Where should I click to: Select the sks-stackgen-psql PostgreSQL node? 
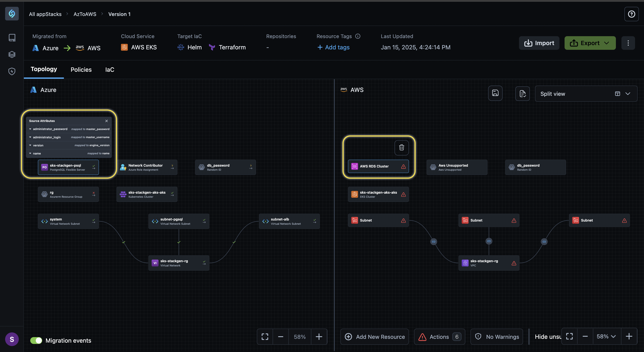click(x=68, y=167)
